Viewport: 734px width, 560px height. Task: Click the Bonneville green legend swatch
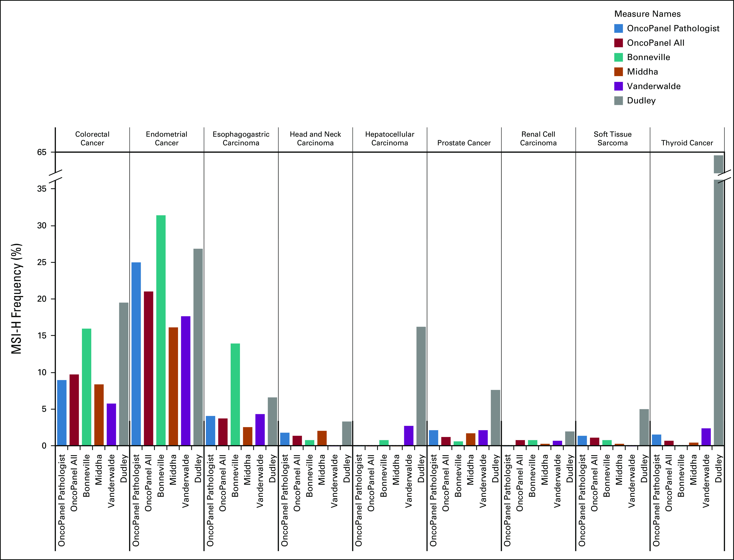[618, 57]
